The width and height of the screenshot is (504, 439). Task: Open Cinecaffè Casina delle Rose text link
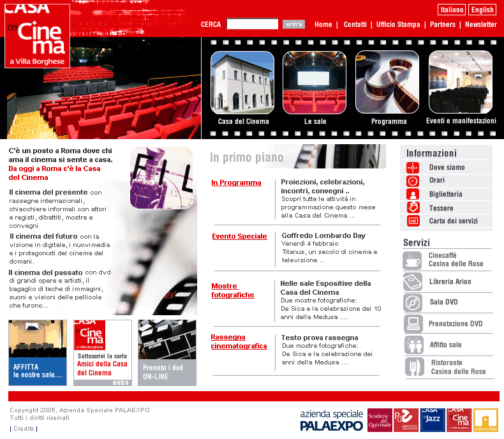click(456, 260)
